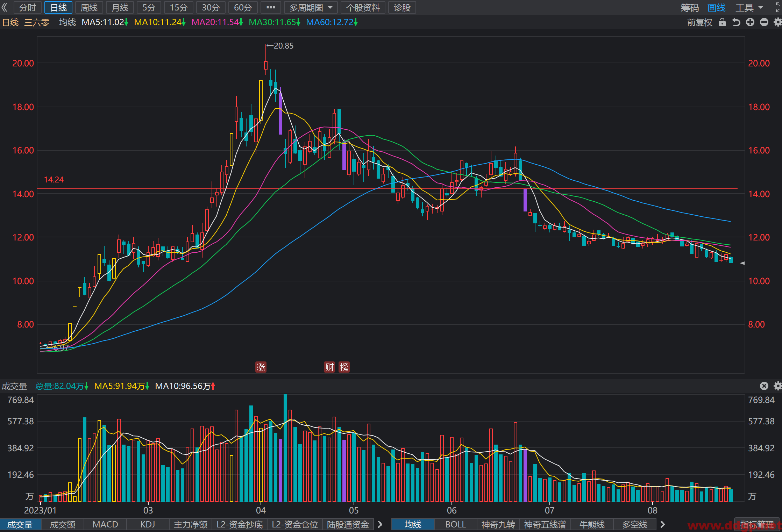Screen dimensions: 782x532
Task: Open main chart settings gear icon
Action: 777,22
